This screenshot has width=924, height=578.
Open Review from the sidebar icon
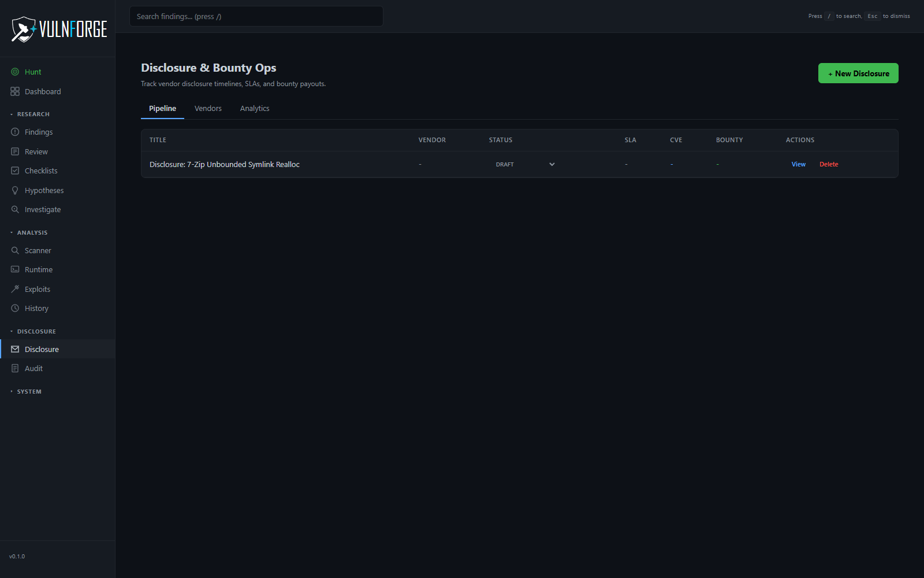pos(15,151)
